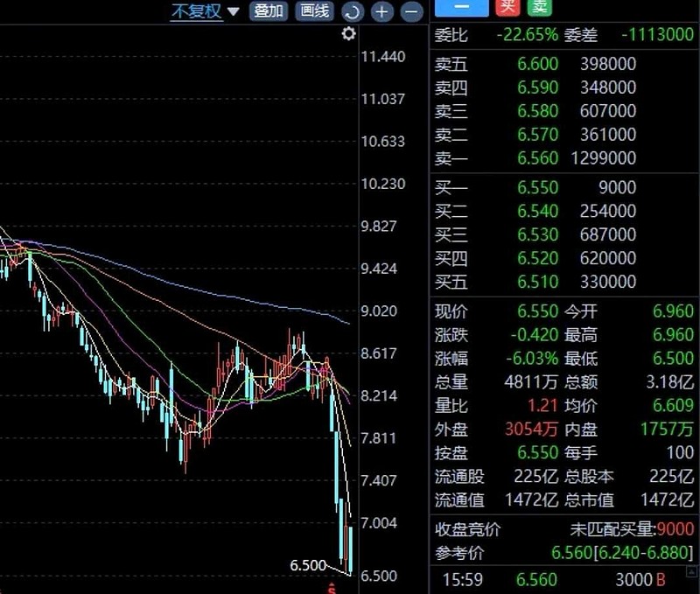Screen dimensions: 700x594
Task: Click 涨跌 value -0.420
Action: 535,335
